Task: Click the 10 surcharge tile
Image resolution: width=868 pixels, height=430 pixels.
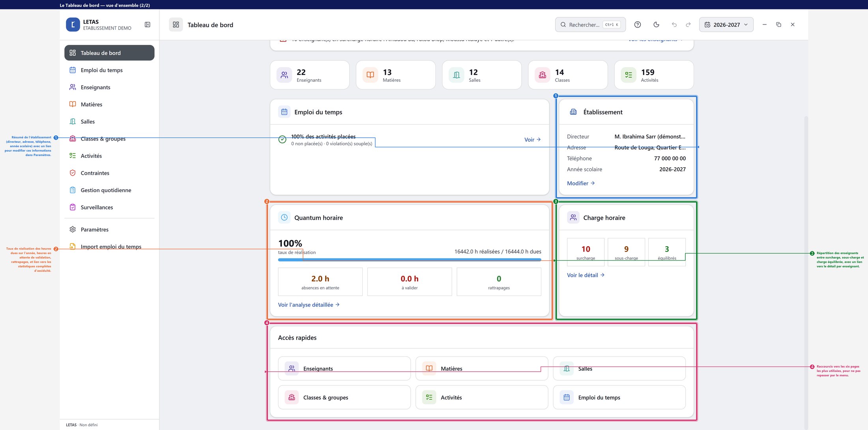Action: pos(586,252)
